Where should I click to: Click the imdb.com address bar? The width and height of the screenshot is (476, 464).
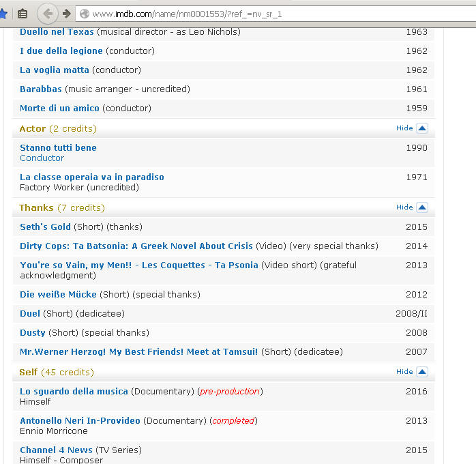276,14
